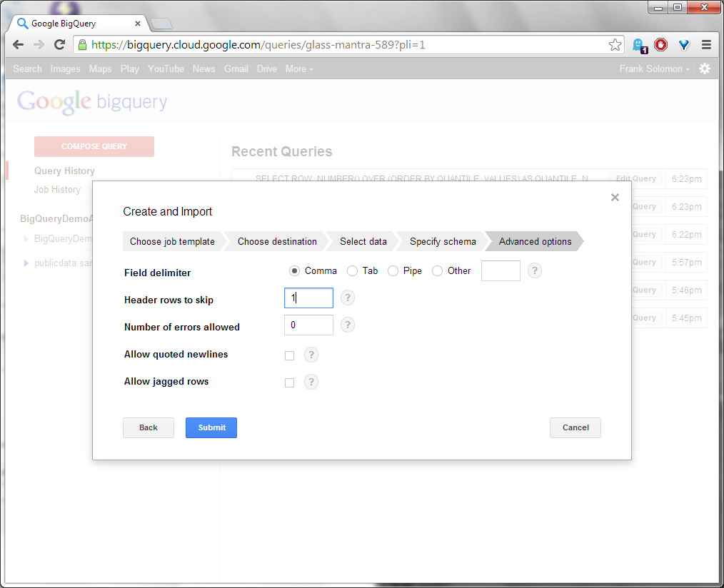Open Drive from the Google bar
The image size is (724, 588).
tap(267, 69)
